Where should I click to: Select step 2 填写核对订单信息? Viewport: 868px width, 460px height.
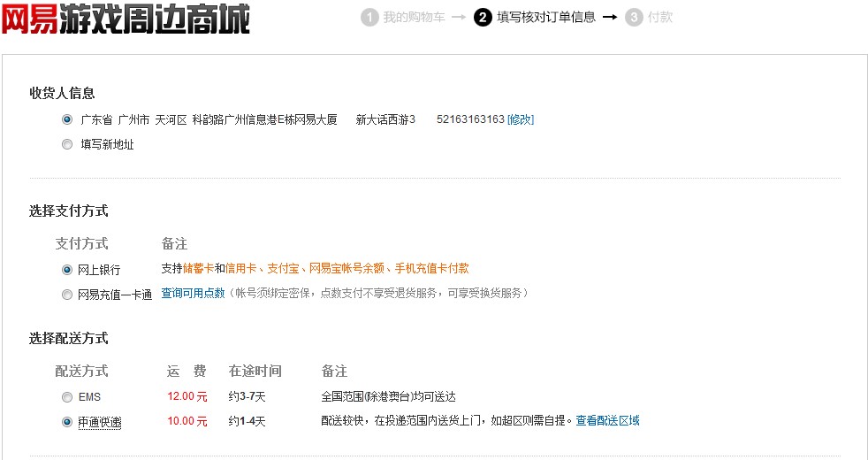point(535,17)
